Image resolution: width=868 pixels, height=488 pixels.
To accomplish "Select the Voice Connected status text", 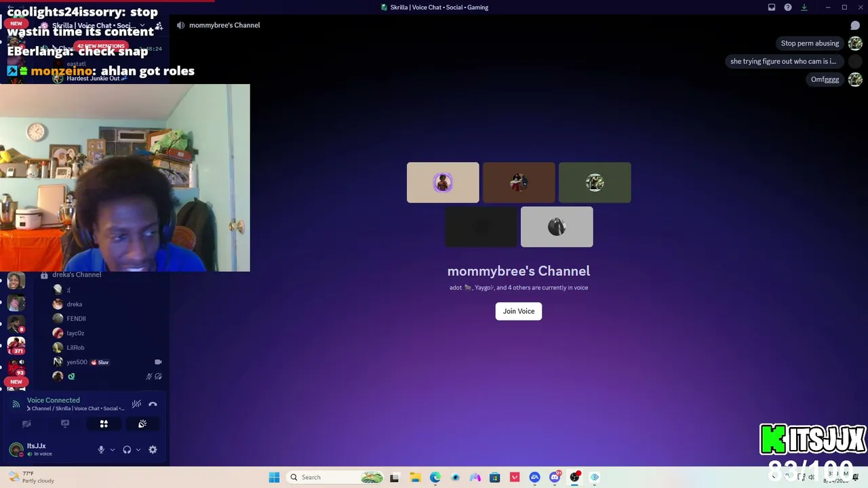I will pos(54,400).
